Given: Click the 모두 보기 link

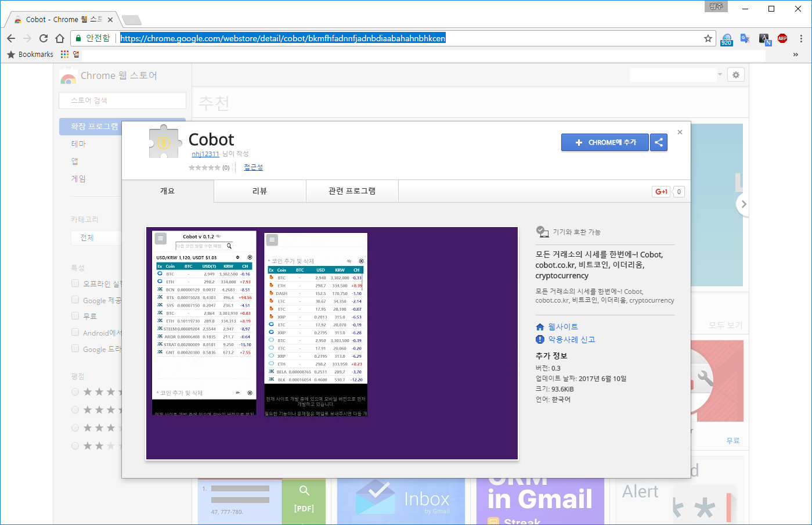Looking at the screenshot, I should click(x=726, y=325).
